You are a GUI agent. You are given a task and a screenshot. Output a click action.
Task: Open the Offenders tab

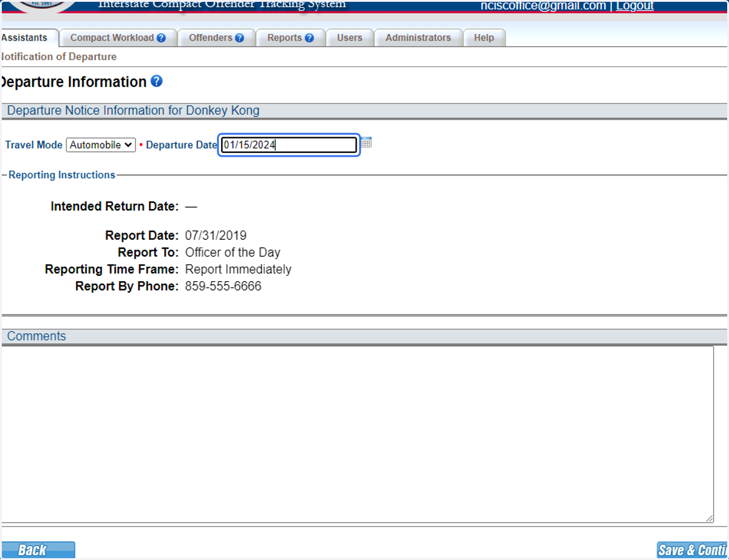point(216,38)
